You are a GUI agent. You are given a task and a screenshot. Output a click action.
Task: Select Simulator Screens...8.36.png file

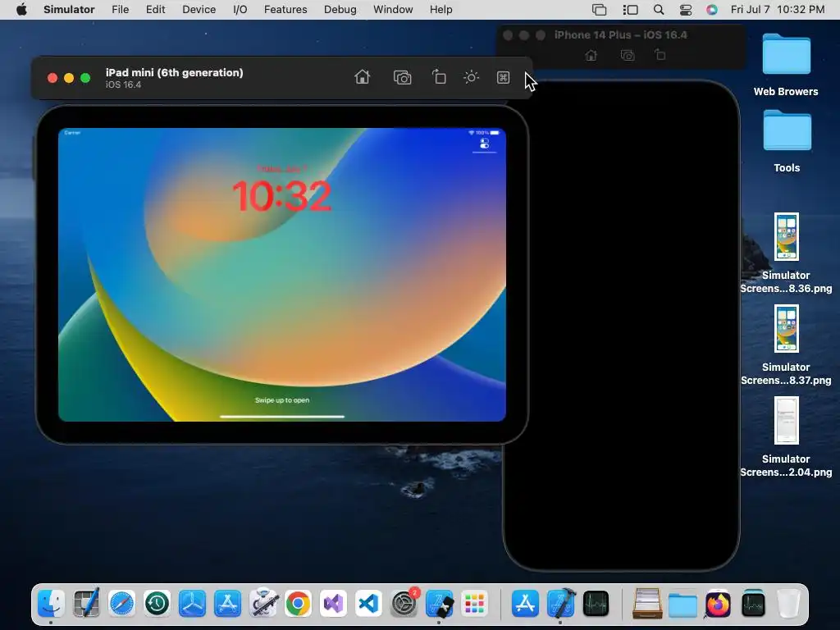tap(786, 236)
